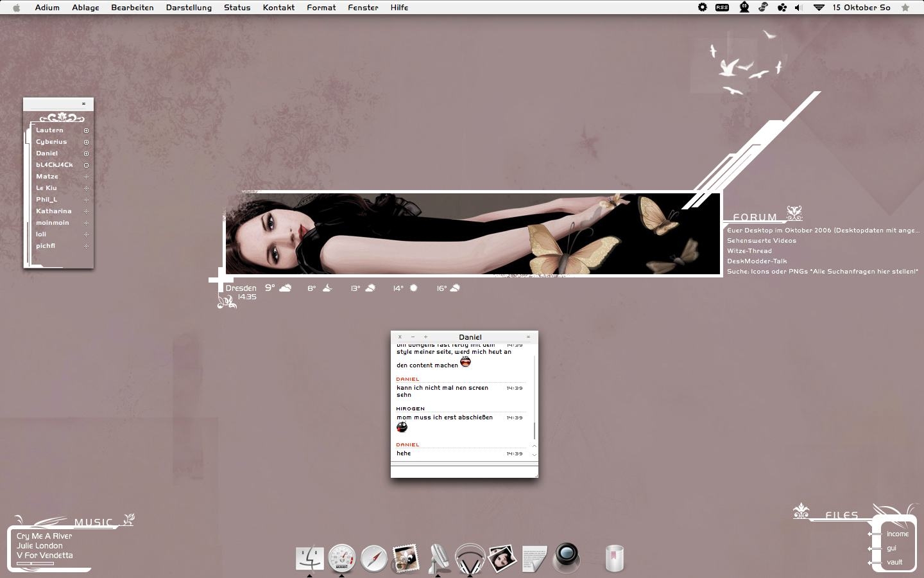Open the 'vault' files shortcut
The width and height of the screenshot is (924, 578).
click(x=894, y=563)
